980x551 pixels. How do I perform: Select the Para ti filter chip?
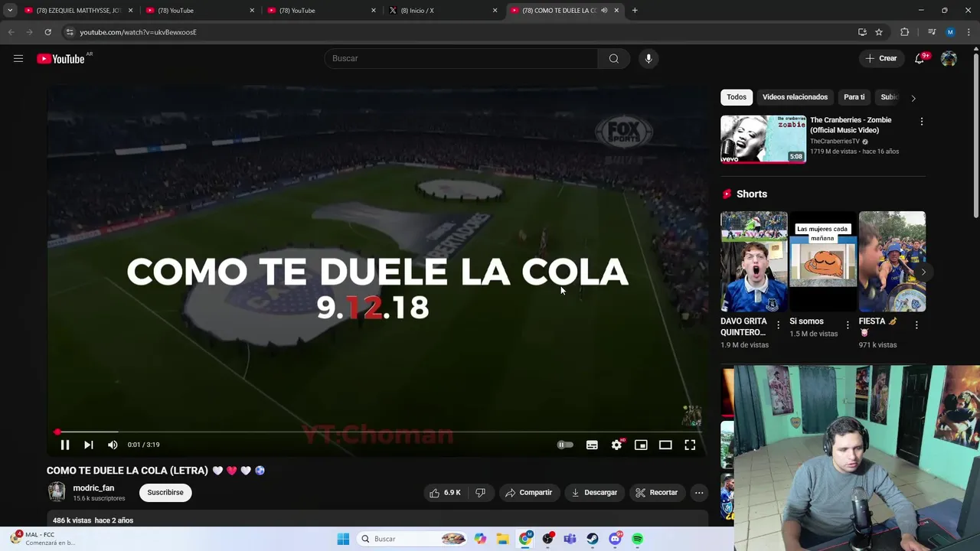854,97
